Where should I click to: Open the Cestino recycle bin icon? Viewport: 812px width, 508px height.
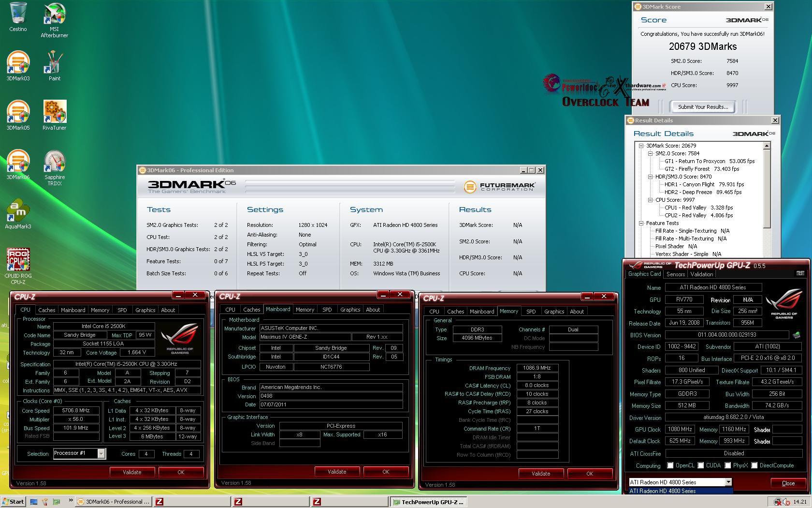pyautogui.click(x=18, y=17)
